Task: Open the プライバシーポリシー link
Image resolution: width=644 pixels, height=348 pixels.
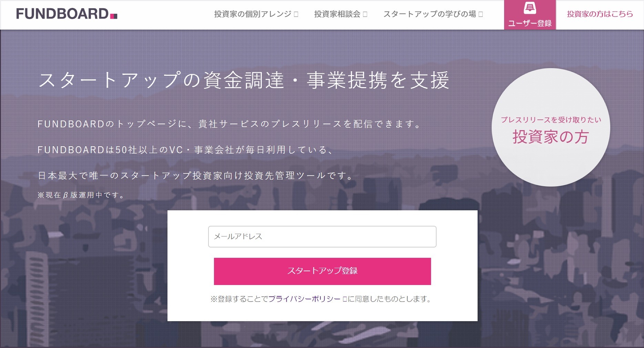Action: pyautogui.click(x=304, y=299)
